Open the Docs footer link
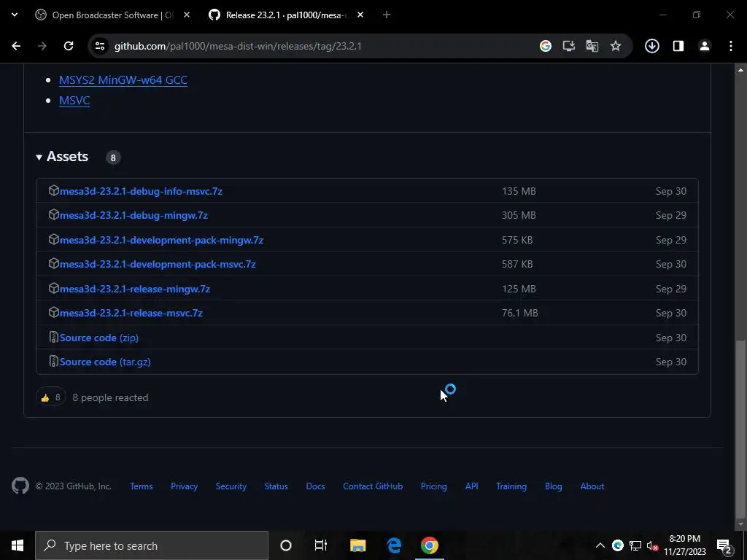This screenshot has width=747, height=560. [x=315, y=486]
